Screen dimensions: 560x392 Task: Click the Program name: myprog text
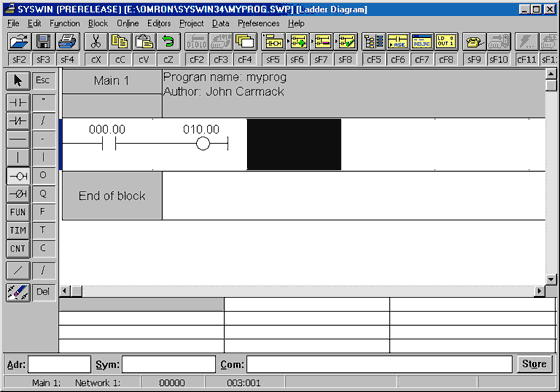[x=225, y=77]
